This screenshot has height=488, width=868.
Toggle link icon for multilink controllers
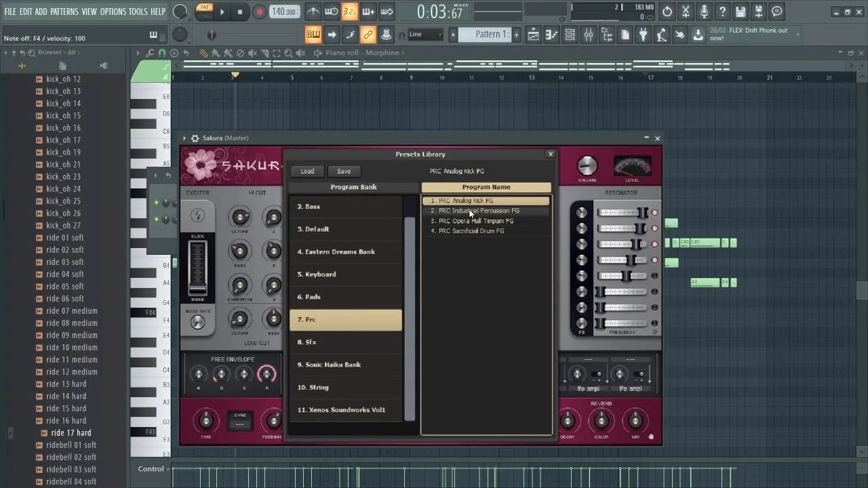[x=368, y=35]
